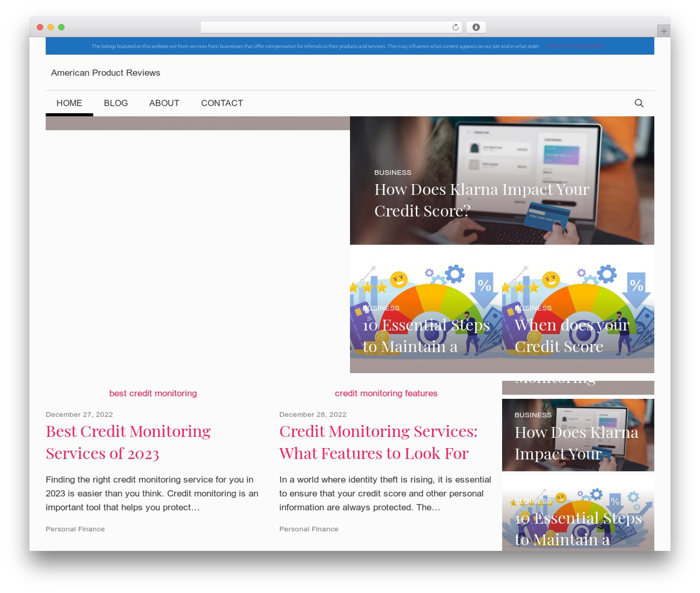Click BUSINESS category above Klarna Credit Score headline
The width and height of the screenshot is (700, 593).
pyautogui.click(x=393, y=172)
